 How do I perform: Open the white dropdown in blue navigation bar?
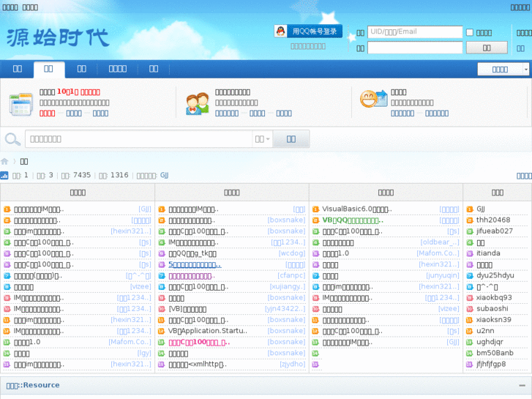(x=503, y=70)
